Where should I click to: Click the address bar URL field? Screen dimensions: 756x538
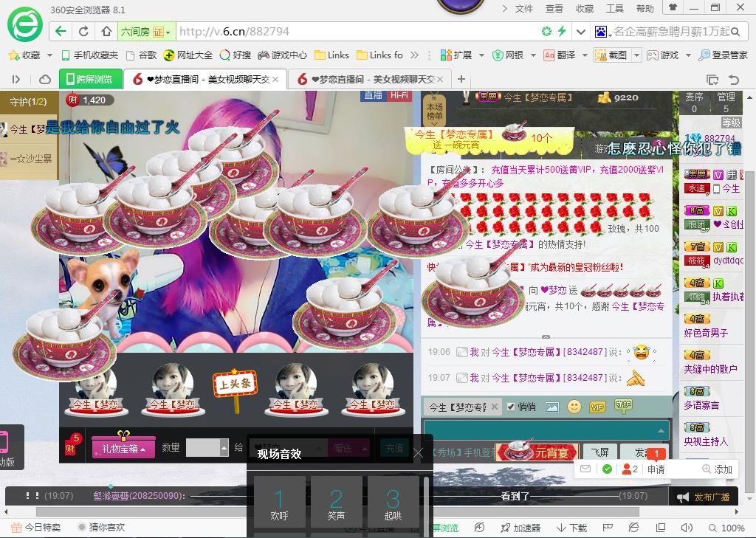click(x=357, y=32)
